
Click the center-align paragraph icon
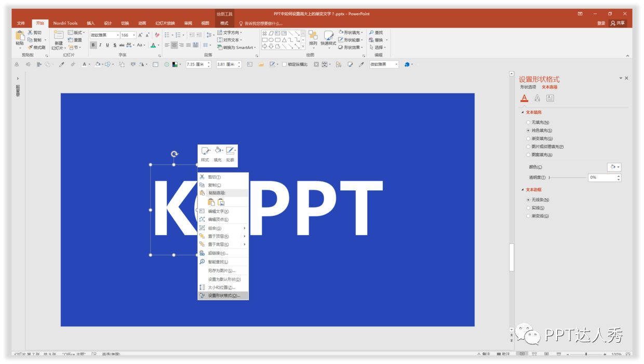point(175,45)
